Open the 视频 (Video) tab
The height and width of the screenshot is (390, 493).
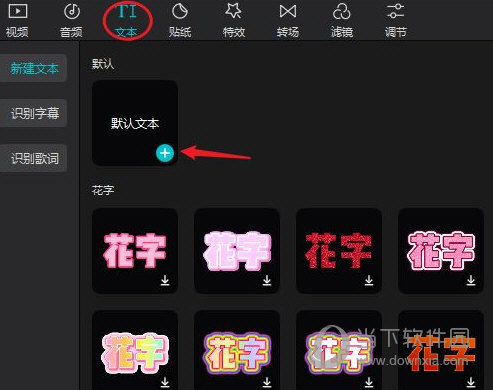[17, 20]
